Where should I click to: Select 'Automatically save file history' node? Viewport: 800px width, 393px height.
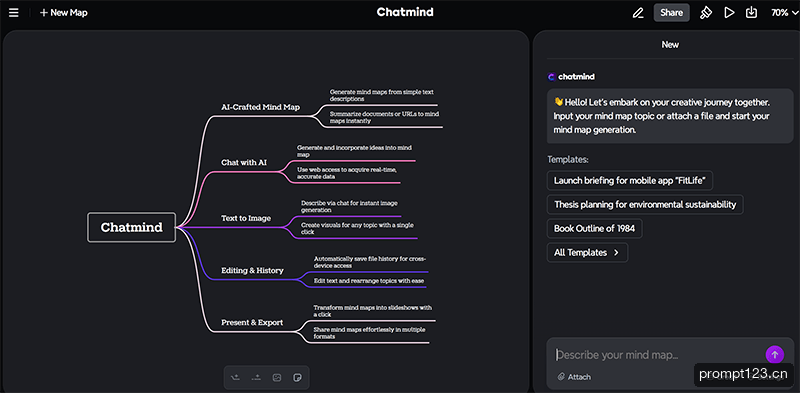370,262
